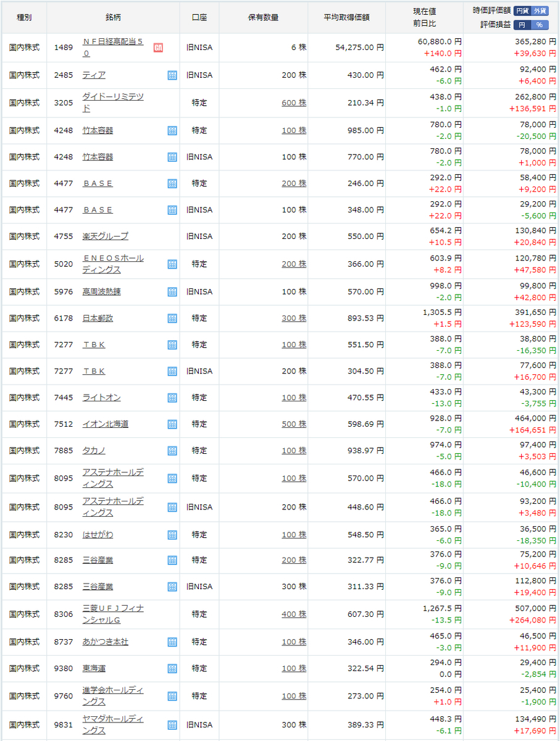Click the calendar icon beside ヤマダホールディングス
The image size is (560, 741).
pos(172,725)
